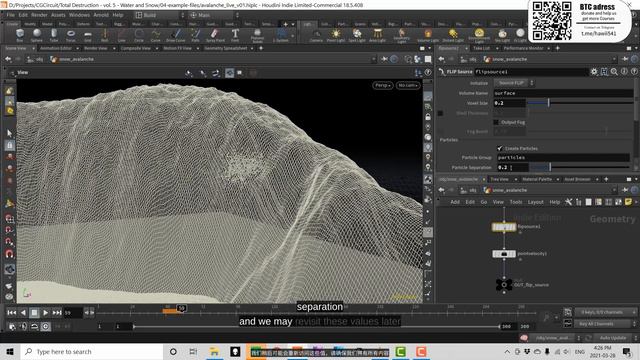Screen dimensions: 640x360
Task: Select the Tube shelf tool
Action: click(x=54, y=35)
